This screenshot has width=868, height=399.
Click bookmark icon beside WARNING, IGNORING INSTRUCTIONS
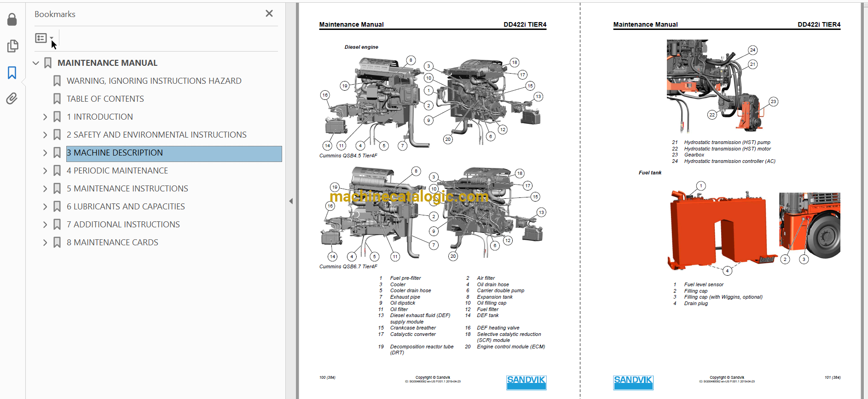[57, 81]
